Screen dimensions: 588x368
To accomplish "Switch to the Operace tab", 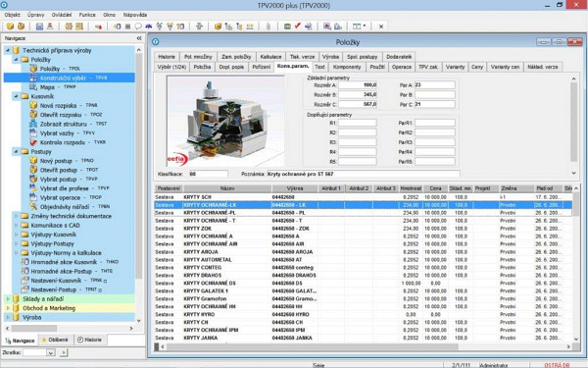I will 402,67.
